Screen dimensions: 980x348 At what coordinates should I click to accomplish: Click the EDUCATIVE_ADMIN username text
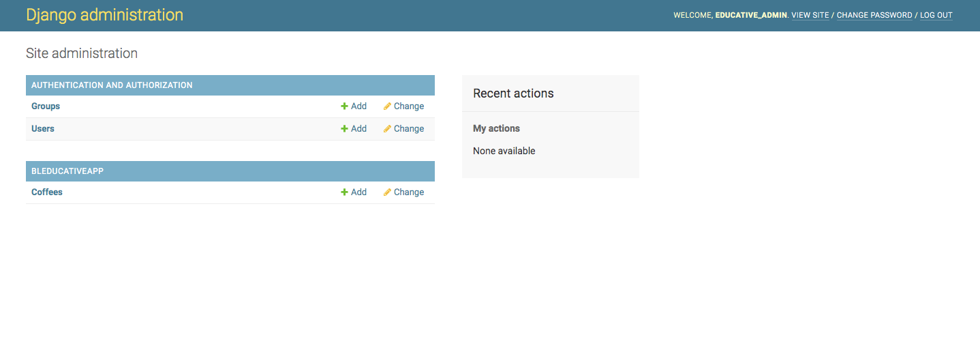click(751, 15)
